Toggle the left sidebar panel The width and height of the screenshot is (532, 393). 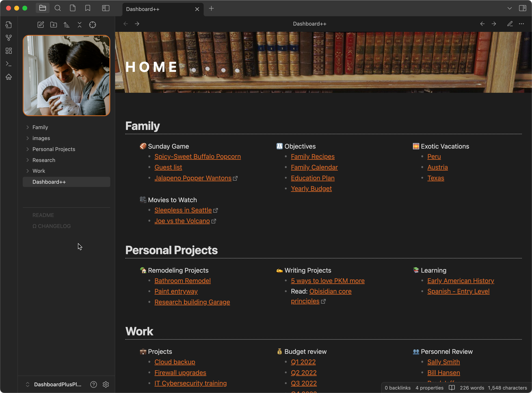[x=106, y=8]
